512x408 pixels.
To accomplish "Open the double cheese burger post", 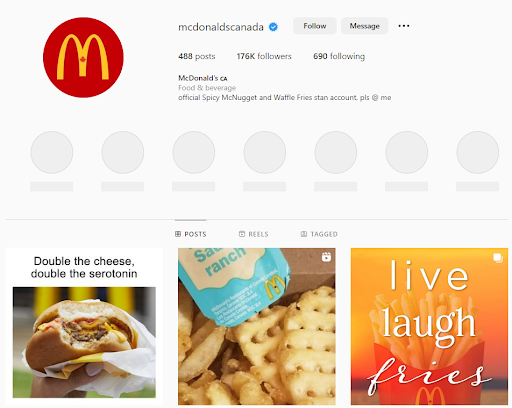I will 84,326.
